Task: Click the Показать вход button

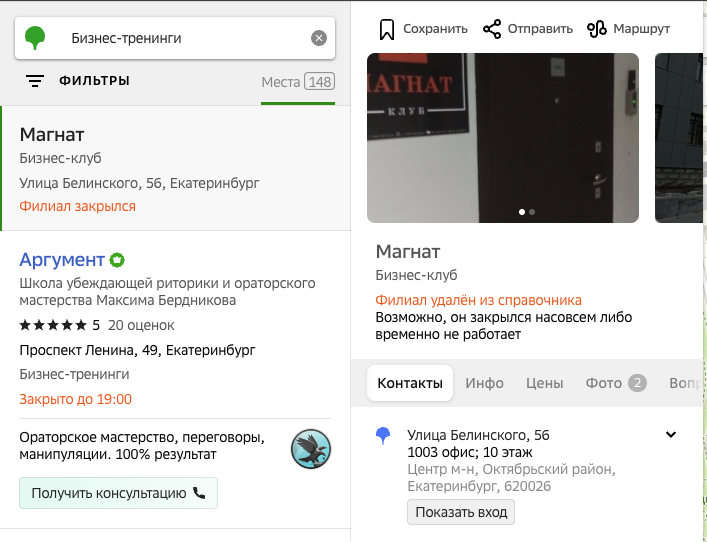Action: [461, 512]
